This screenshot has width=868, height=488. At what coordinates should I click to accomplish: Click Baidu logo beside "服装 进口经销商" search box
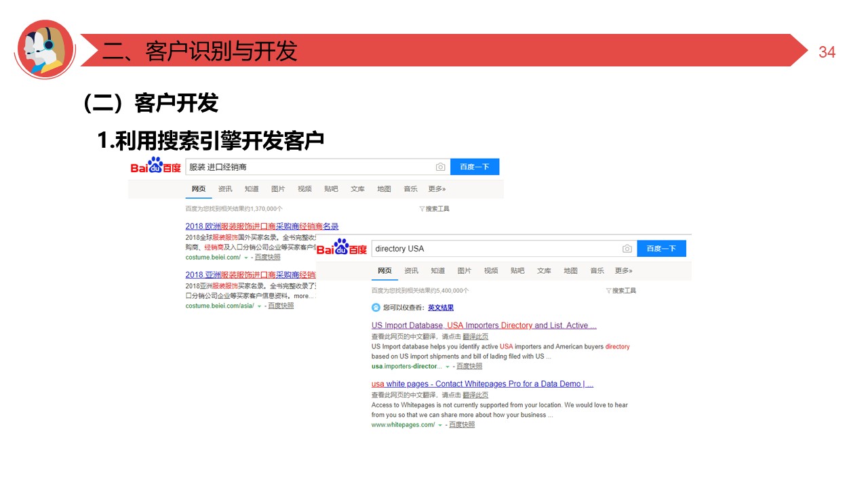point(156,167)
